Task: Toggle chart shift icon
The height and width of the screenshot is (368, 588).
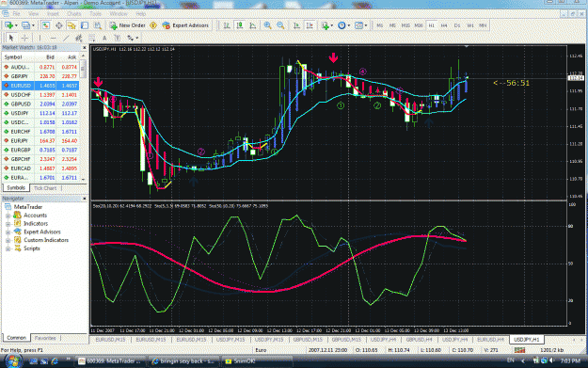Action: coord(310,25)
